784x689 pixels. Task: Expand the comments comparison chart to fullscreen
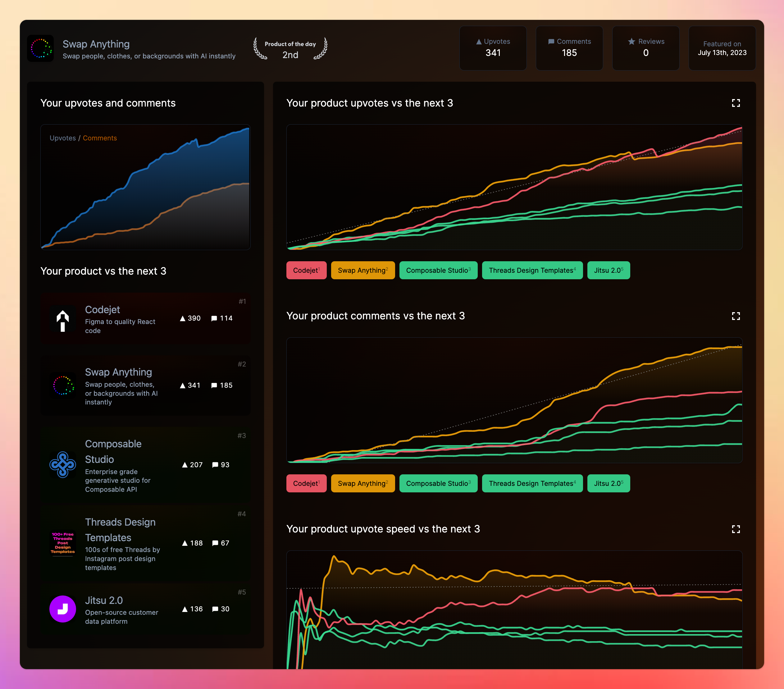tap(736, 316)
